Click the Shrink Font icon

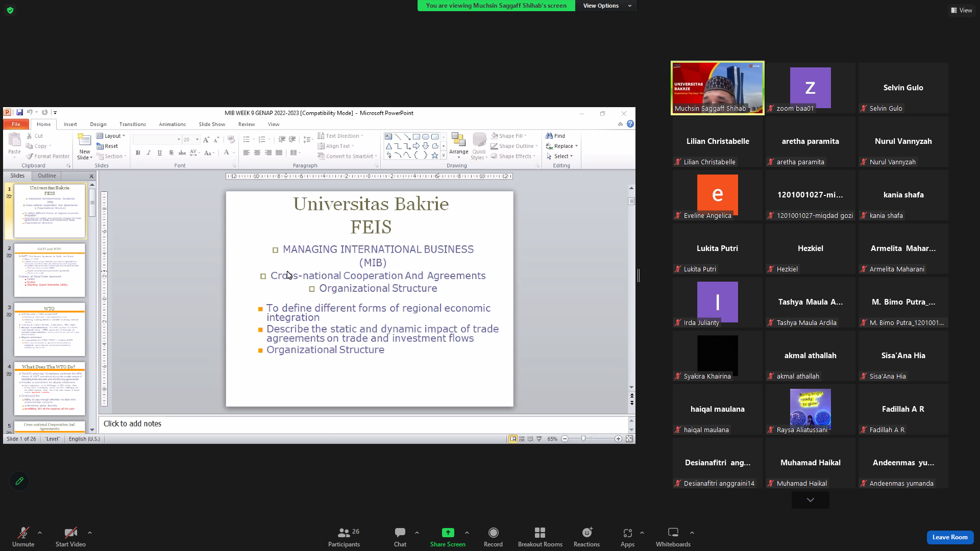click(x=216, y=139)
